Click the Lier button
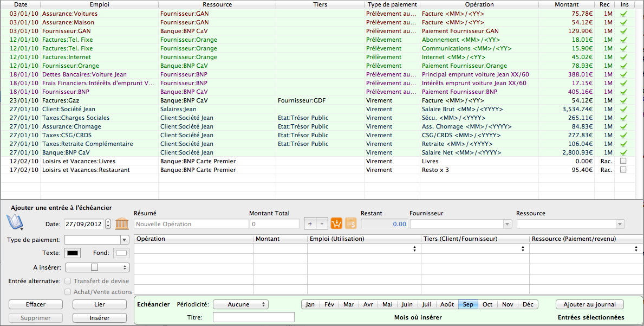Image resolution: width=644 pixels, height=326 pixels. [x=100, y=304]
